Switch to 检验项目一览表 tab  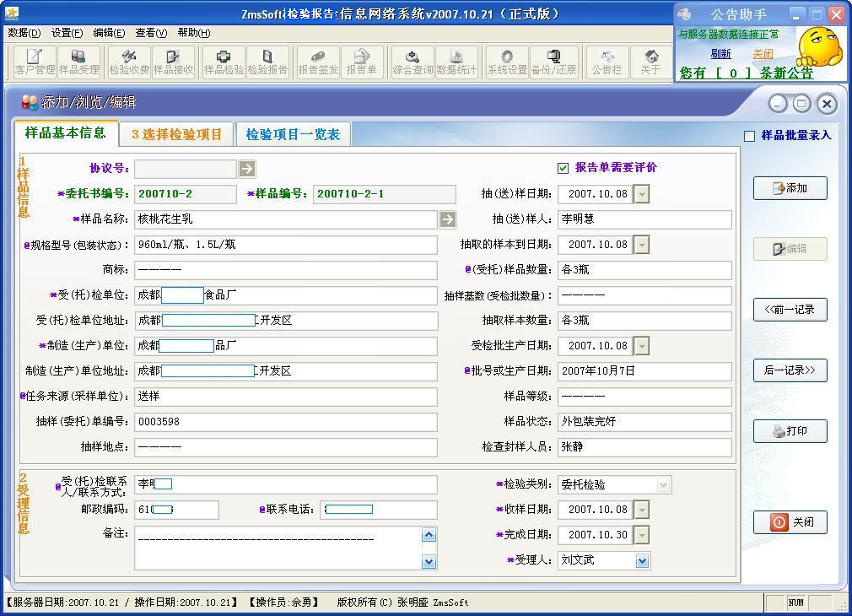pyautogui.click(x=293, y=134)
